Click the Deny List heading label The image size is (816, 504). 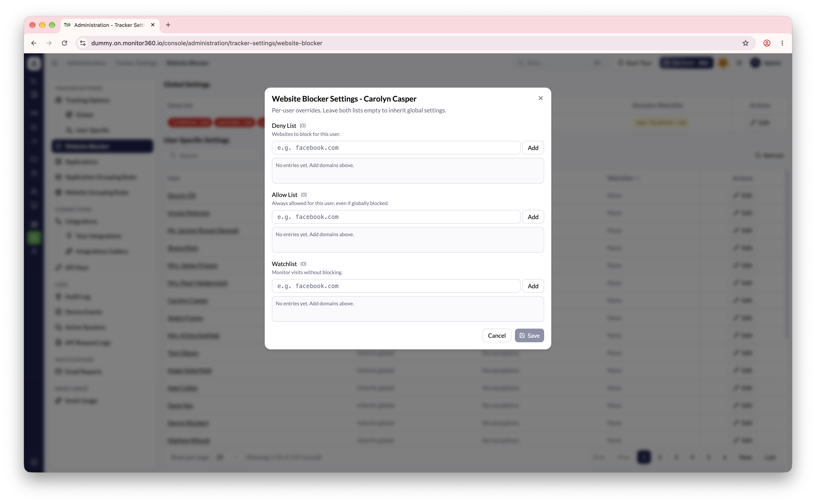284,125
